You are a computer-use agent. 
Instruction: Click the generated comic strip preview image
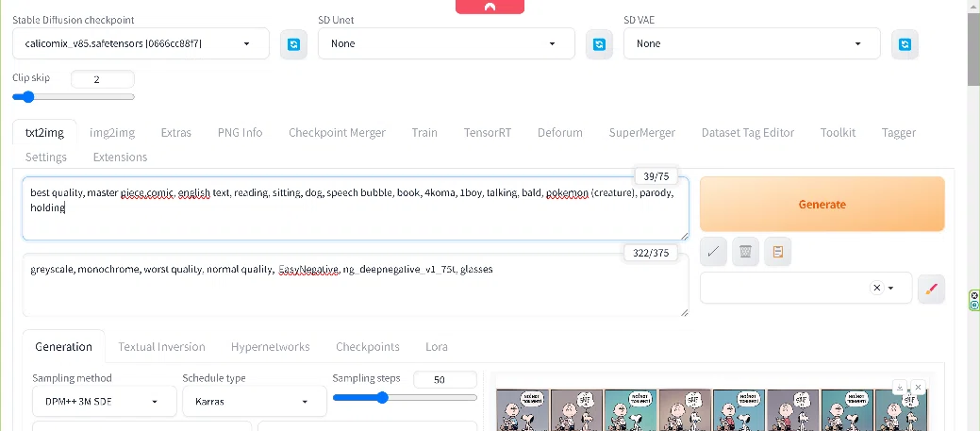[712, 409]
